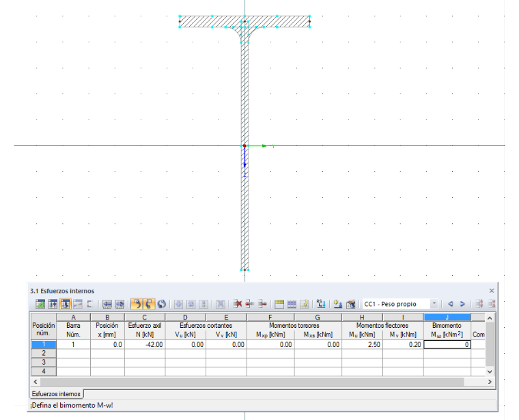Click the second table toolbar icon
Viewport: 519px width, 420px height.
(x=53, y=304)
